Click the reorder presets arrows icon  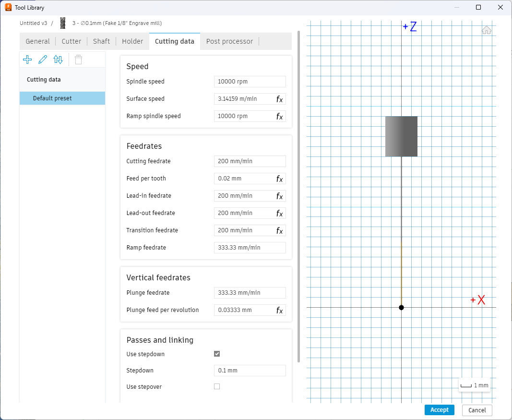tap(58, 60)
